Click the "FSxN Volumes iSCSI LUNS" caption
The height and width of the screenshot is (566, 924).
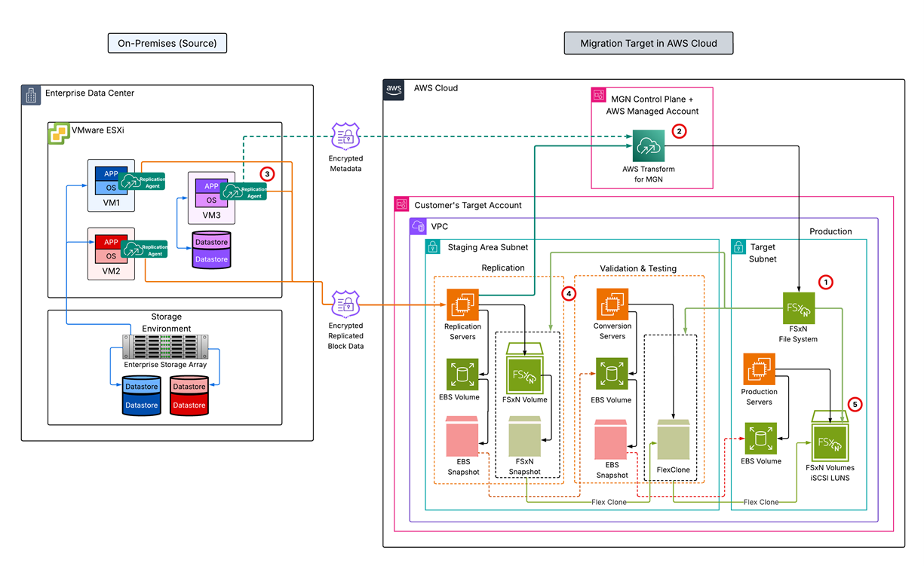(x=830, y=473)
